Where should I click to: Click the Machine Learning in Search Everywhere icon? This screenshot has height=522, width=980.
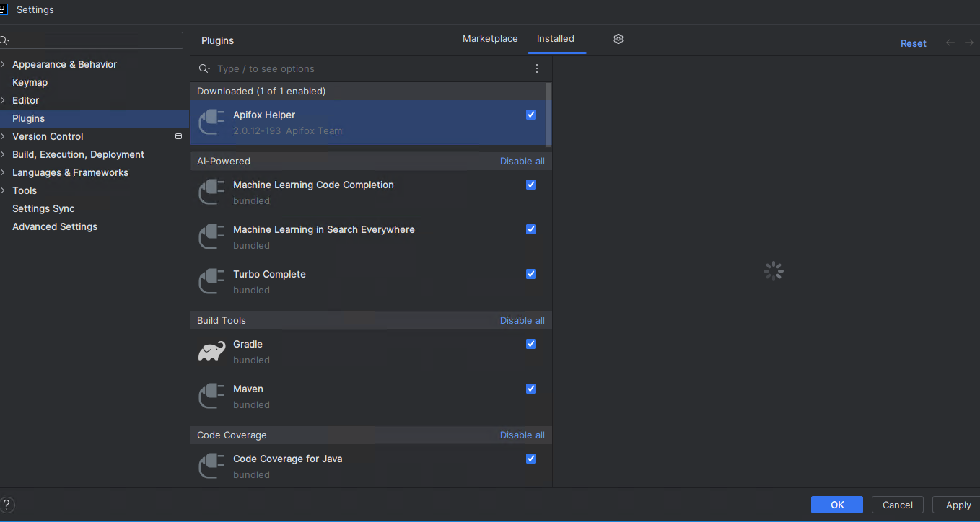click(211, 236)
